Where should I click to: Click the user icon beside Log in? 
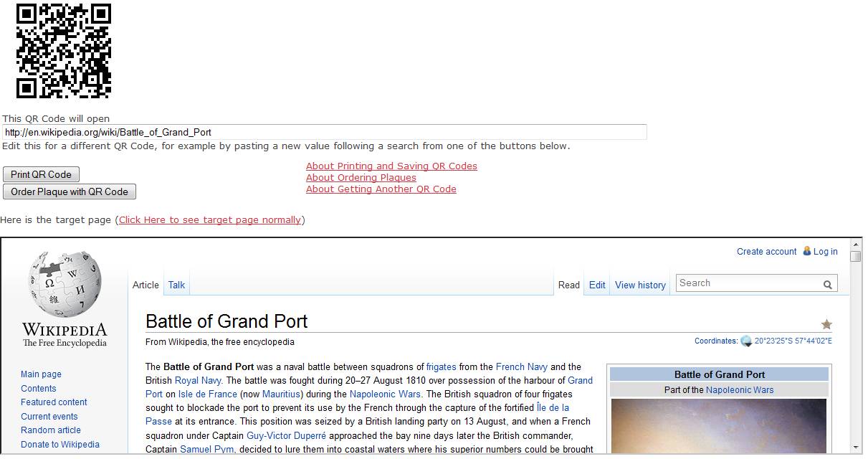tap(807, 251)
